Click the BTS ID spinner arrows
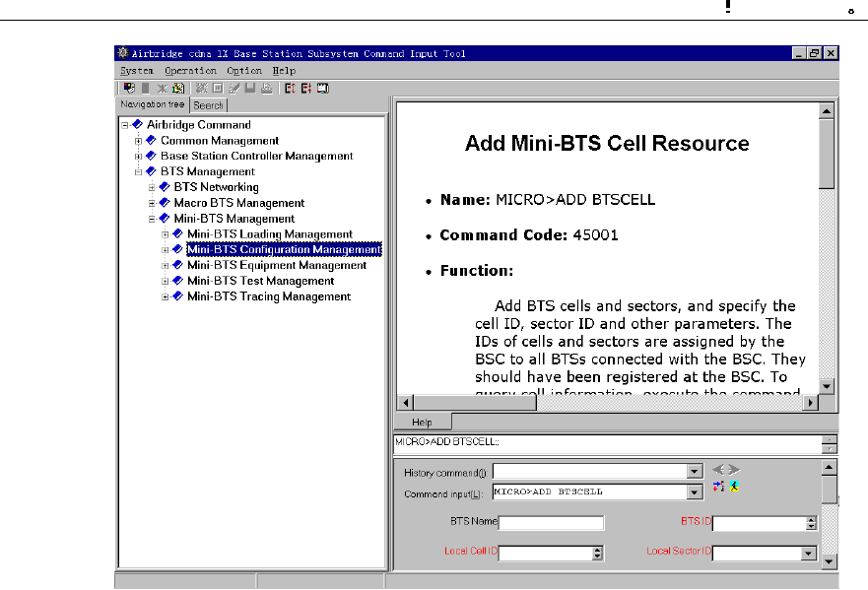The image size is (868, 590). click(811, 523)
